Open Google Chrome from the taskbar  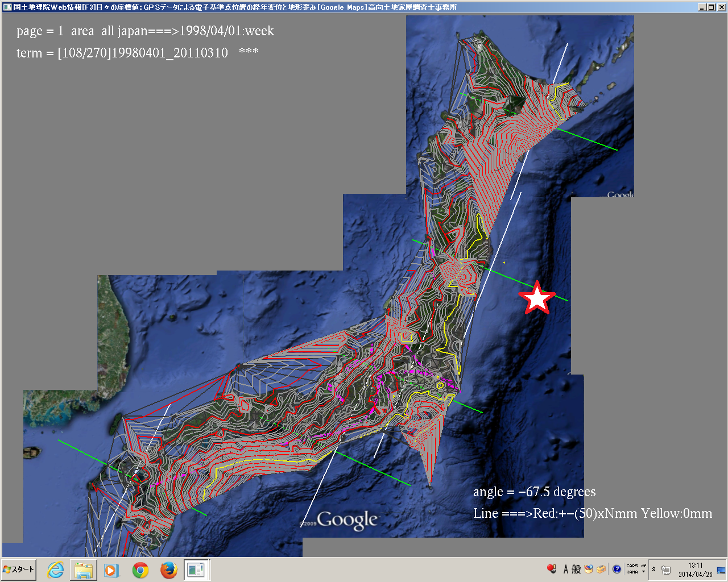(140, 569)
